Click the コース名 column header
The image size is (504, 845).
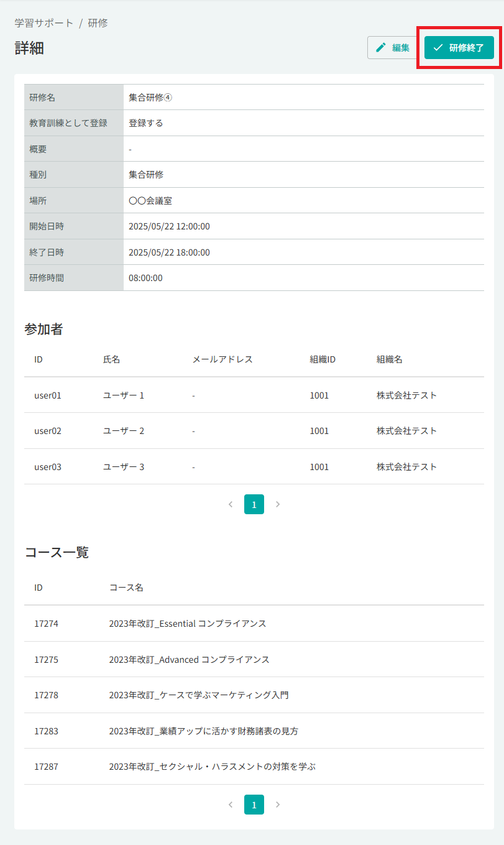[x=126, y=588]
